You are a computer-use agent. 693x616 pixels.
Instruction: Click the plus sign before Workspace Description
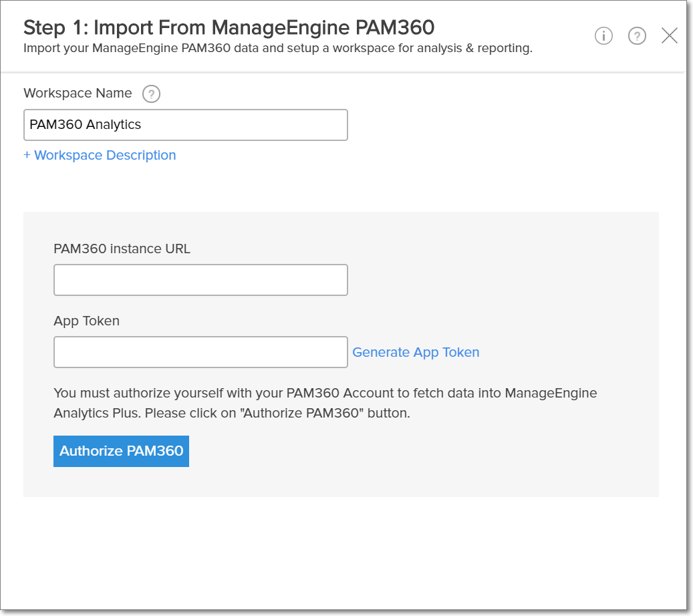point(27,156)
